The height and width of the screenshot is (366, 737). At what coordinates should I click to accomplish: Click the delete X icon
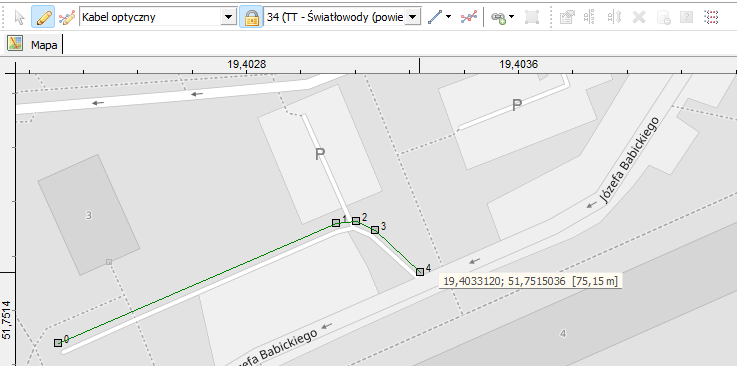click(639, 18)
